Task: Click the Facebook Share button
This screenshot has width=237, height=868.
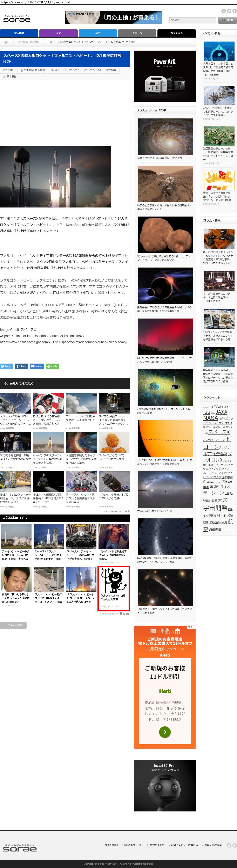Action: click(x=21, y=366)
